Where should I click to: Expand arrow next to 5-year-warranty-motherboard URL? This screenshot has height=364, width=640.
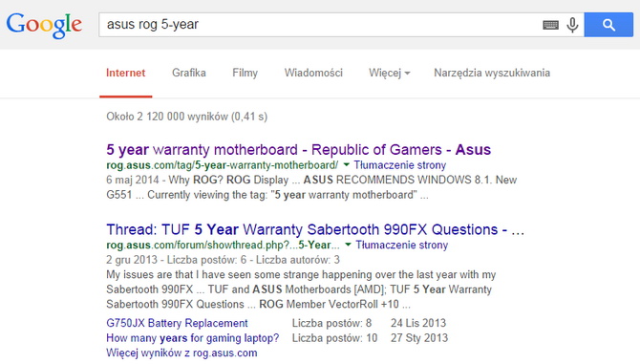click(347, 165)
